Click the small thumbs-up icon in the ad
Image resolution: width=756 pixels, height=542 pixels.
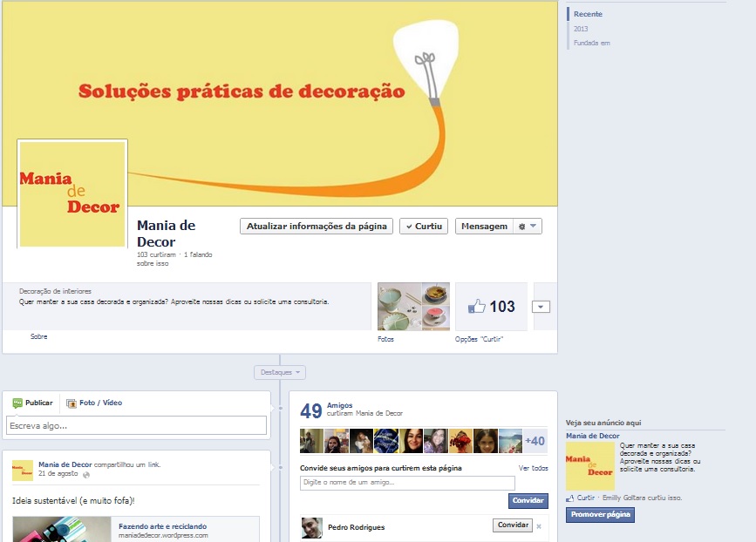tap(570, 498)
